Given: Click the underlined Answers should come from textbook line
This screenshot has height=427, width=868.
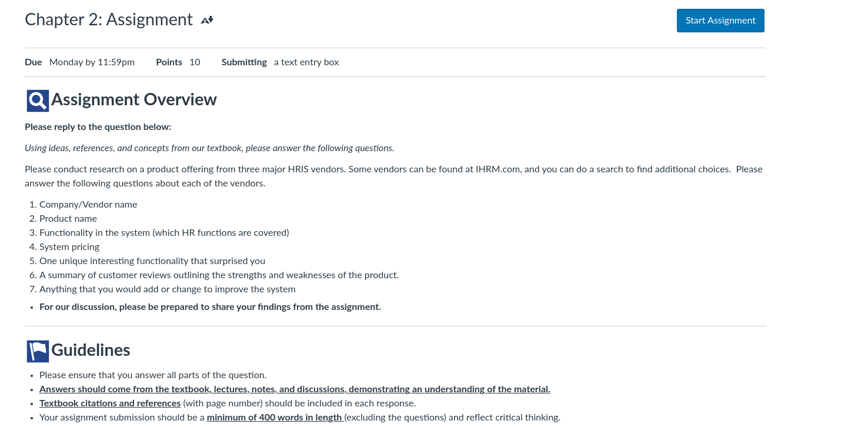Looking at the screenshot, I should click(295, 389).
